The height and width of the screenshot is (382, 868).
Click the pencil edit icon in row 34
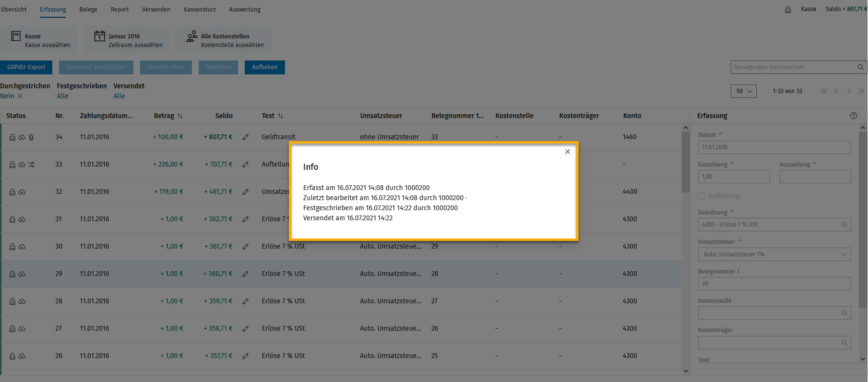(x=246, y=137)
